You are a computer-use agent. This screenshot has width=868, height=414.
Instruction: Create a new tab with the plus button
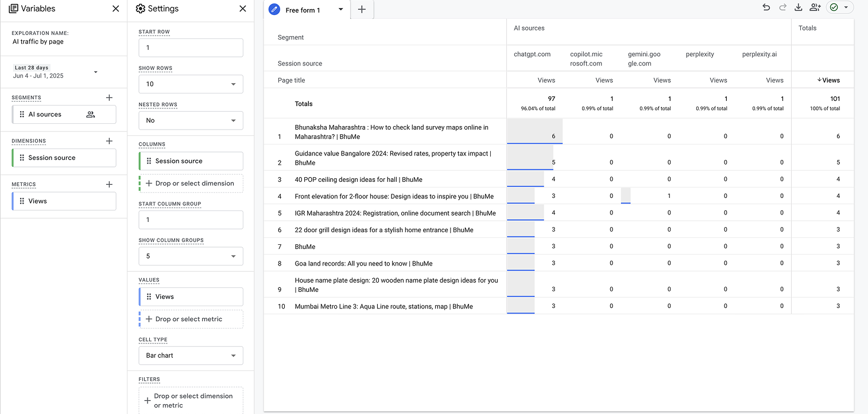tap(362, 9)
